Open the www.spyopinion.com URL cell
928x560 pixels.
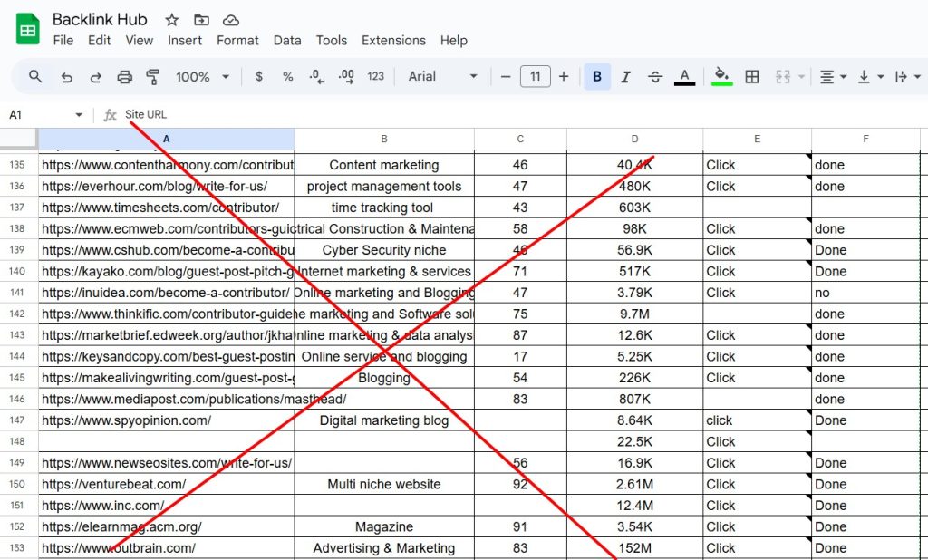click(167, 420)
